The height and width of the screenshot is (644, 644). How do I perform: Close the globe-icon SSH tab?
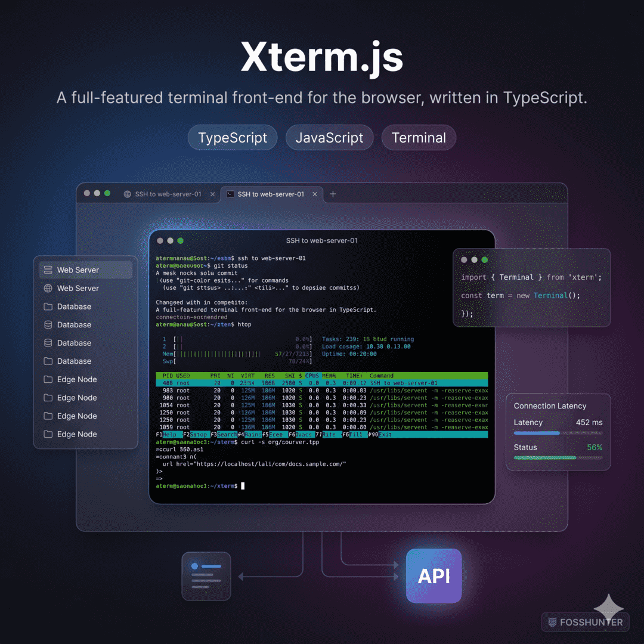(212, 194)
